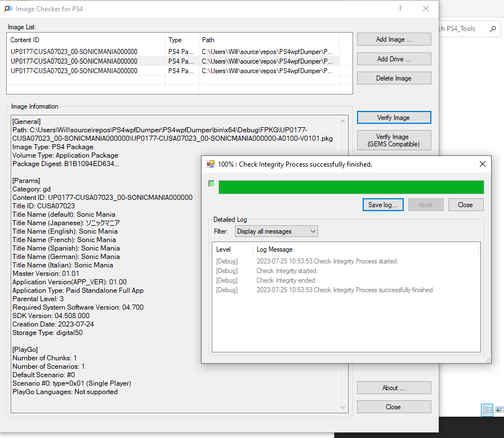Click 'Storage Type: digital50' line

tap(47, 333)
